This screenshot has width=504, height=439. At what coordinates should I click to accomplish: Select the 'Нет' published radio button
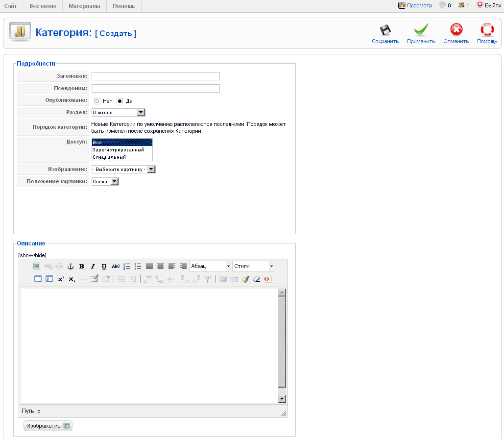click(x=97, y=101)
